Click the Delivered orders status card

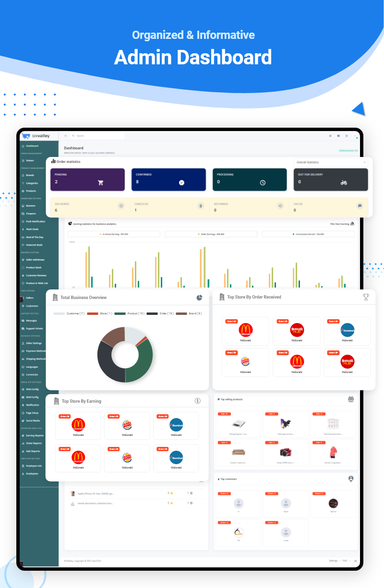tap(89, 206)
